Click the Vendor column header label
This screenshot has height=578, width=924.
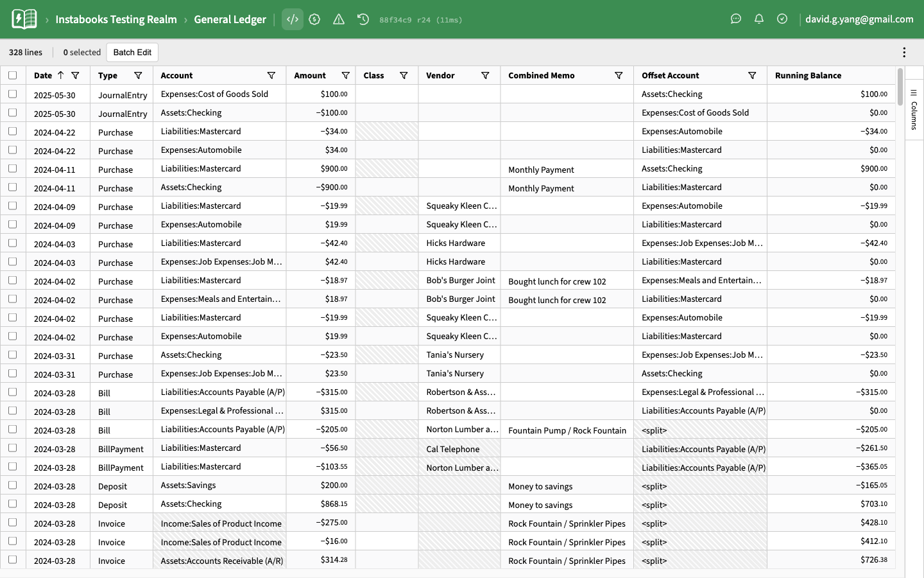[440, 75]
